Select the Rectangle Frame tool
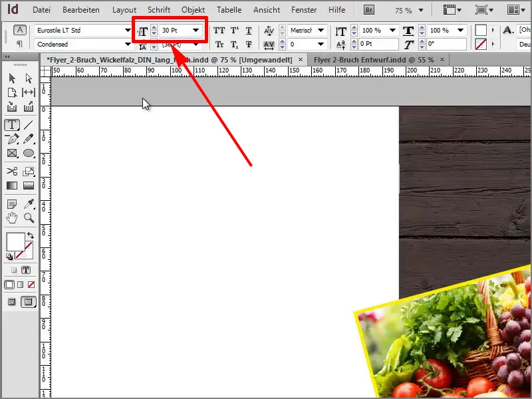The height and width of the screenshot is (399, 532). (12, 154)
